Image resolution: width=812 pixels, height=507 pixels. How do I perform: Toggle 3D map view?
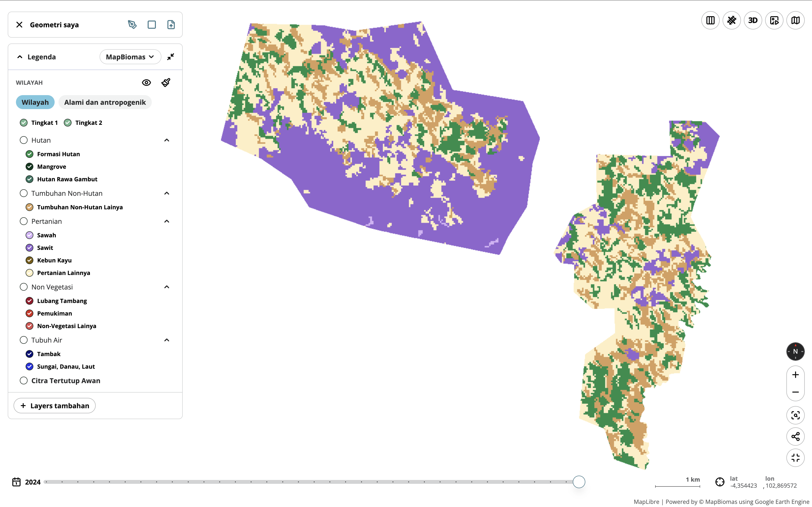pyautogui.click(x=753, y=21)
